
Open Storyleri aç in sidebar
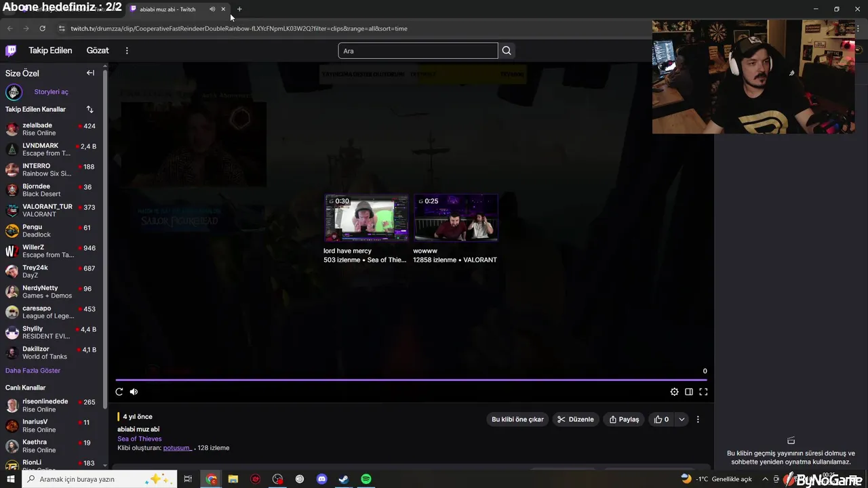pos(52,91)
